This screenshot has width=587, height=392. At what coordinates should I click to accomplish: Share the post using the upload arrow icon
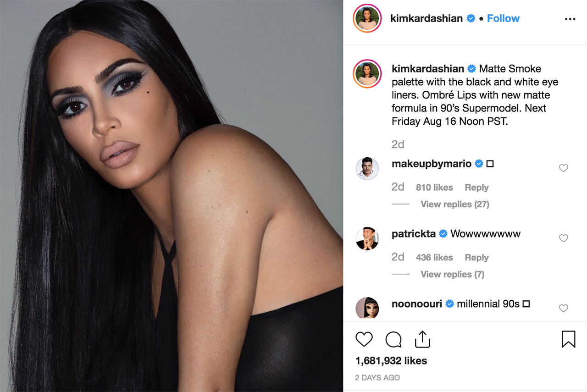point(422,339)
